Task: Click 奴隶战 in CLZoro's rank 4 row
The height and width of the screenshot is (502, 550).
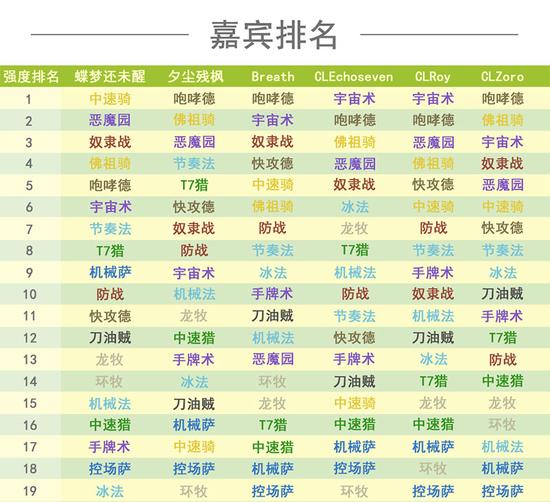Action: [503, 163]
